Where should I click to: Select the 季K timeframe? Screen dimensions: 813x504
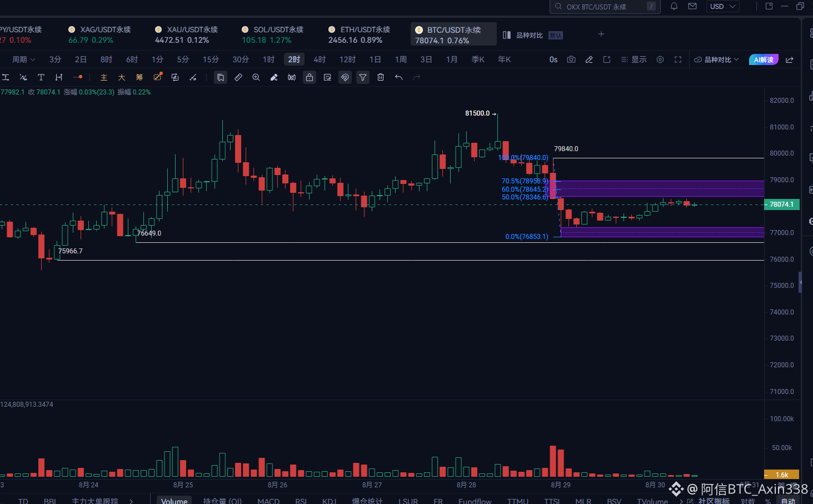click(478, 59)
